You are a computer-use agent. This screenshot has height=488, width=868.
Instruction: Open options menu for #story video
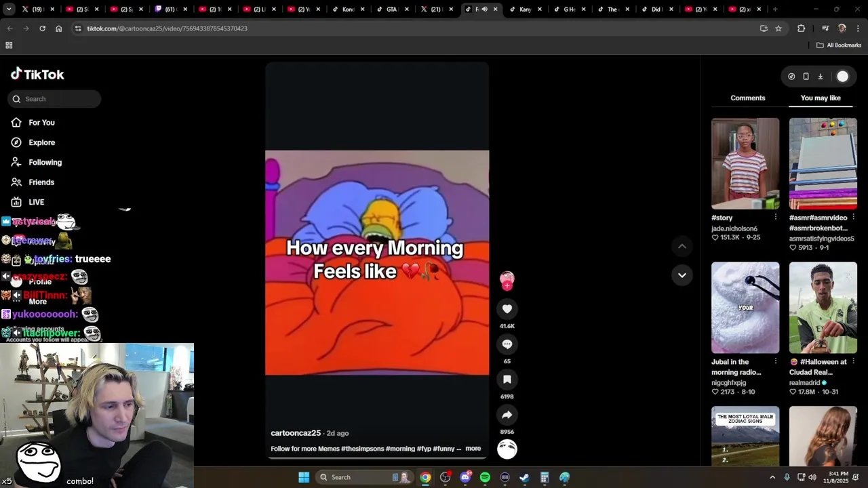776,218
